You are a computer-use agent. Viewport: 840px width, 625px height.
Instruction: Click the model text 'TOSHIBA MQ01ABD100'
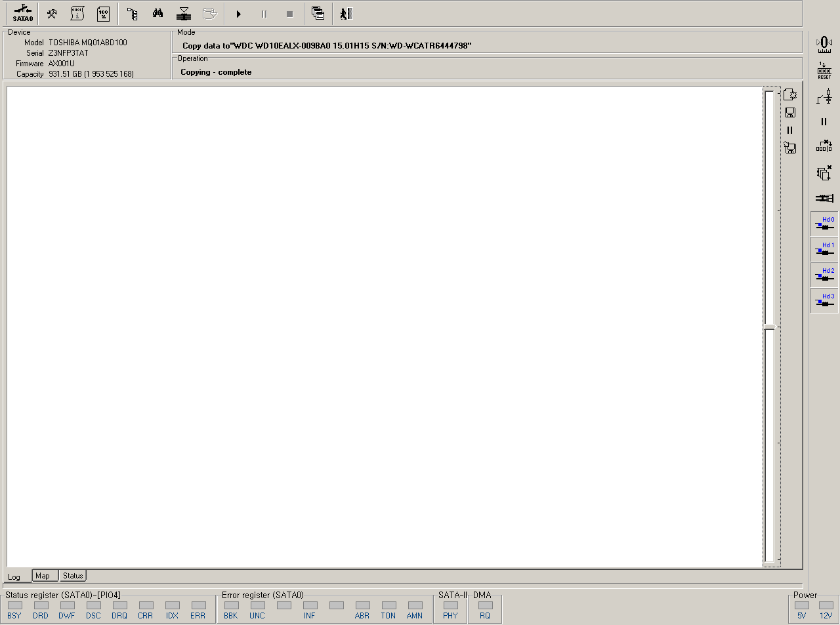(88, 43)
